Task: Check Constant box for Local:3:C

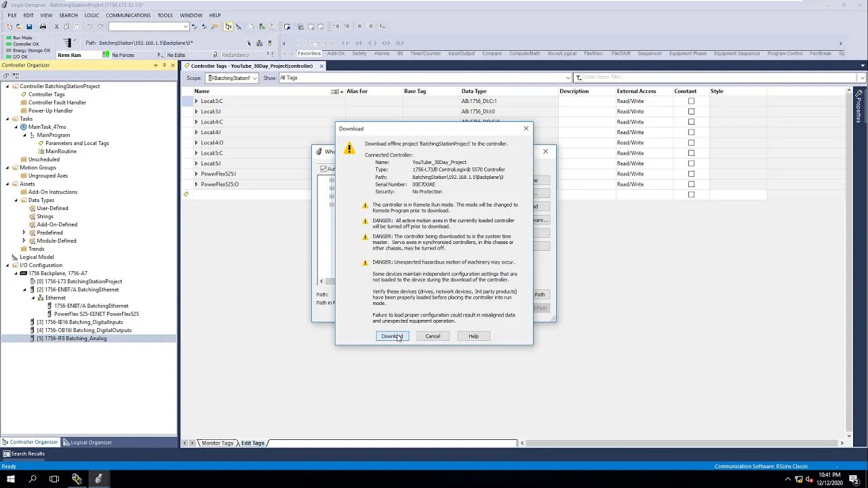Action: [691, 101]
